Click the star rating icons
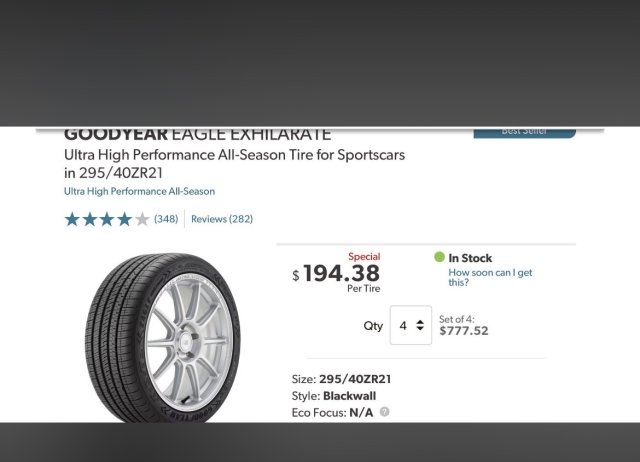The width and height of the screenshot is (640, 462). coord(106,219)
